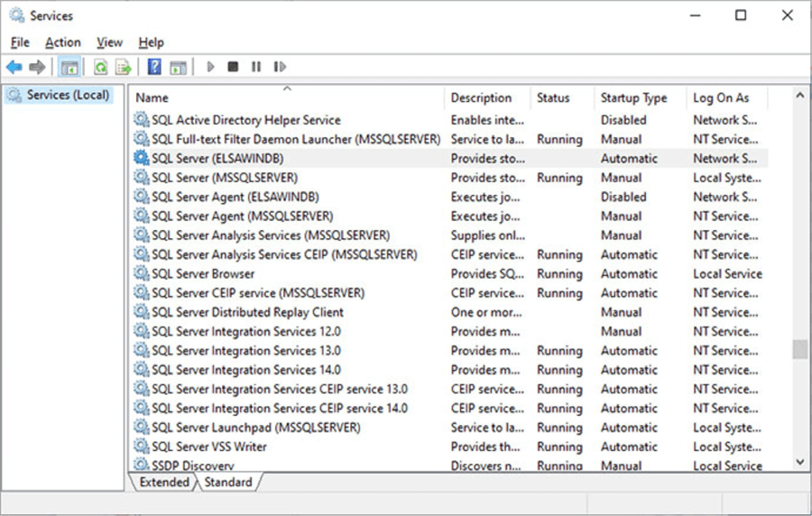The image size is (812, 516).
Task: Open Help via the question mark icon
Action: pyautogui.click(x=154, y=67)
